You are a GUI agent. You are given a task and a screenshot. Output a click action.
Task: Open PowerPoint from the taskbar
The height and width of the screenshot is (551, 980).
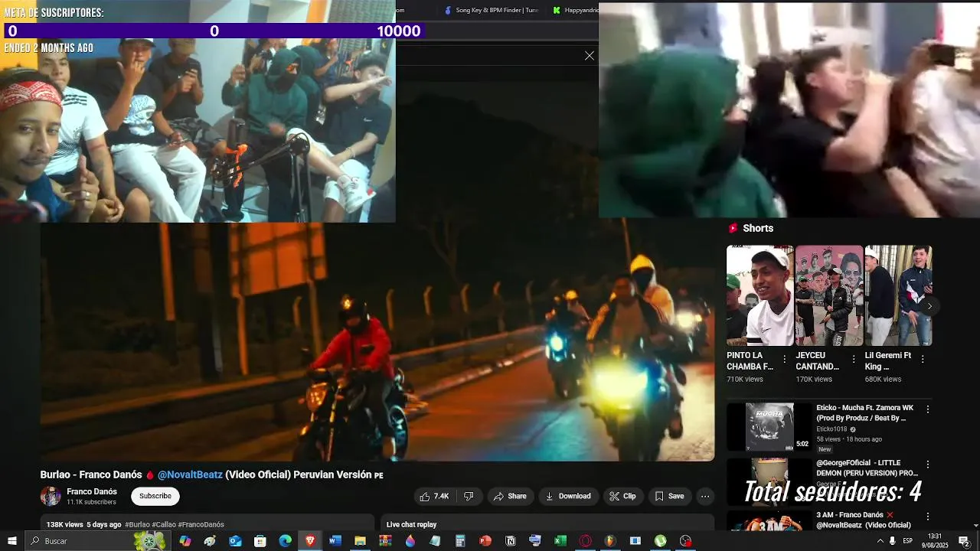pyautogui.click(x=485, y=541)
